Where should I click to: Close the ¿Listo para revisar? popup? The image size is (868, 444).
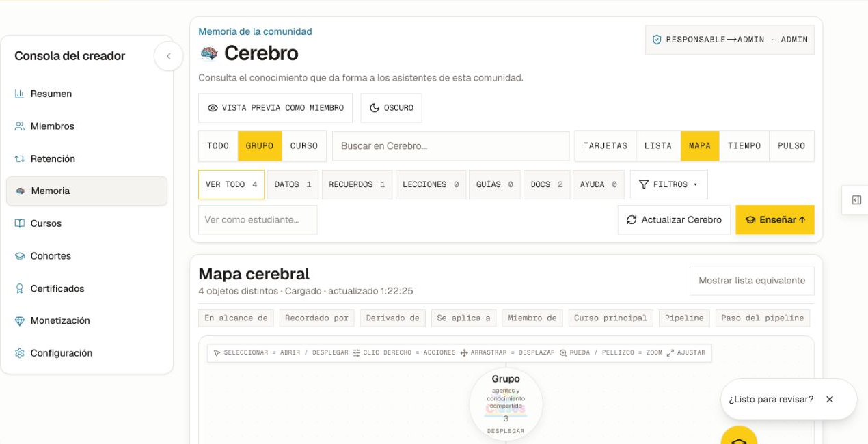pos(830,399)
